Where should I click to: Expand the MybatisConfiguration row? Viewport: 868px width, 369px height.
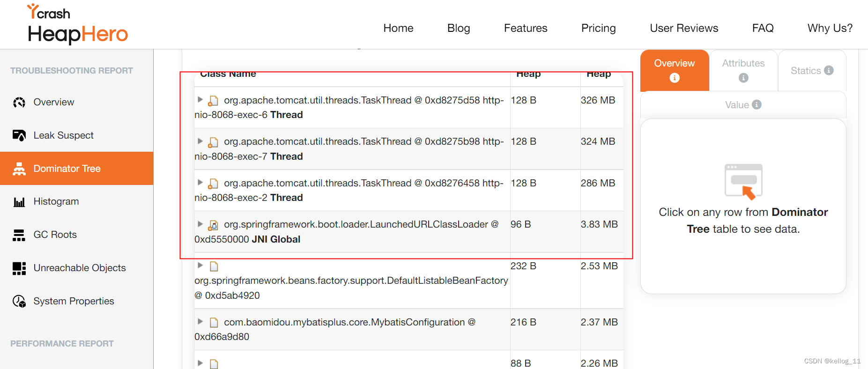pos(200,322)
